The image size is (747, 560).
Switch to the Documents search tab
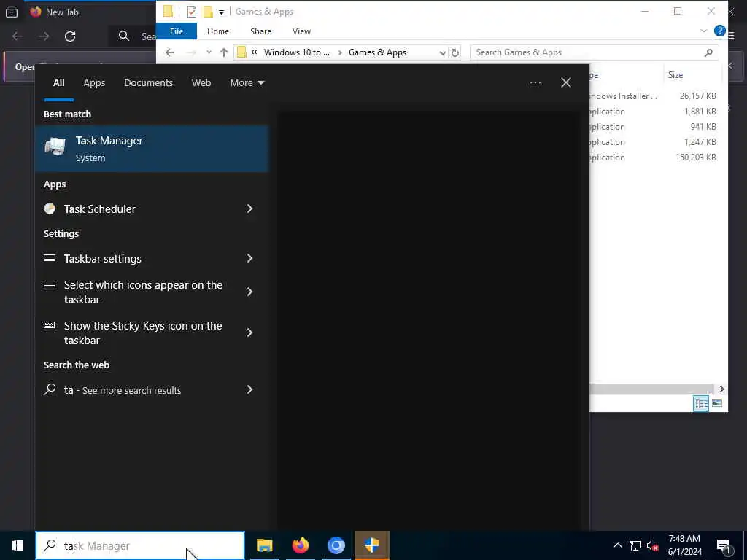coord(148,83)
